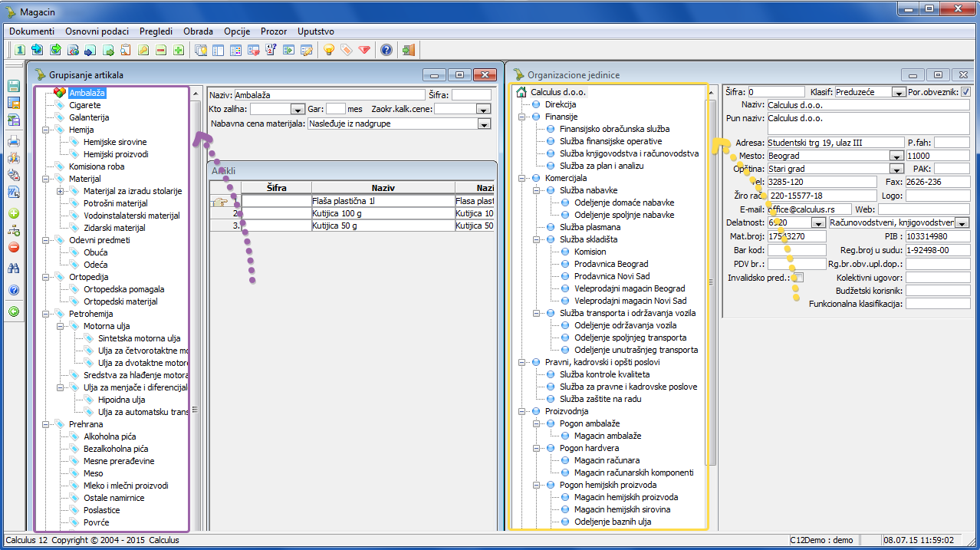Open the Osnovni podaci menu
The height and width of the screenshot is (550, 980).
[x=97, y=31]
